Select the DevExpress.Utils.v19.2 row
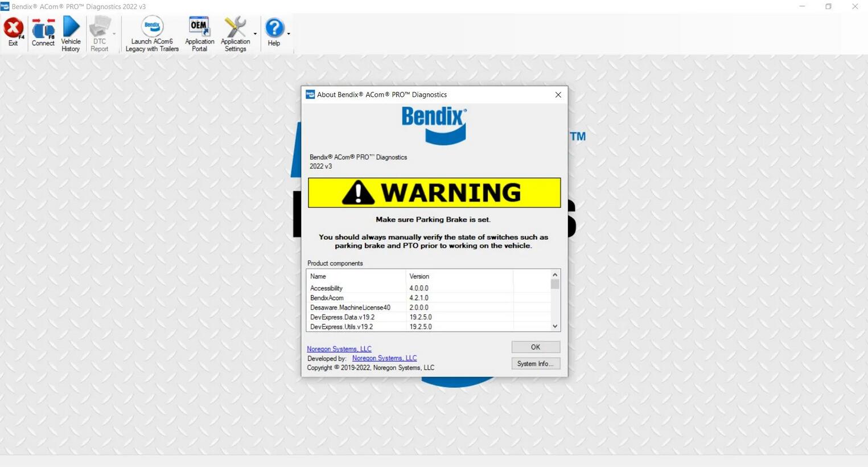 click(429, 327)
